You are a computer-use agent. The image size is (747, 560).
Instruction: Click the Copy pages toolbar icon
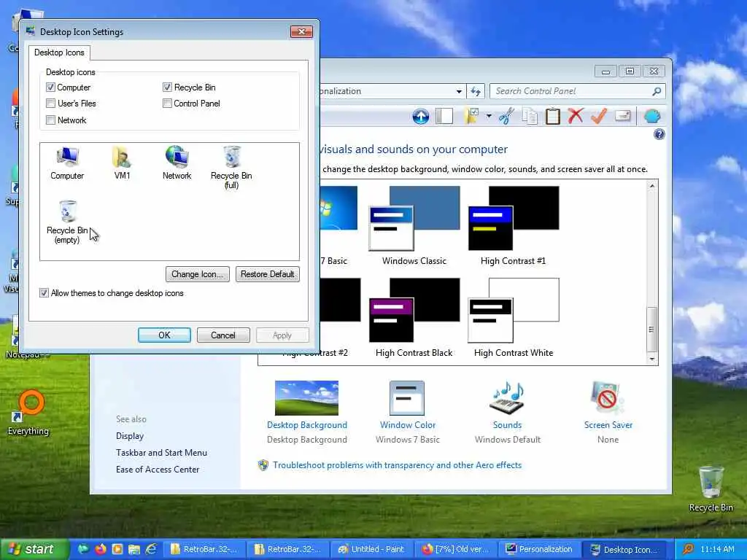pyautogui.click(x=530, y=116)
